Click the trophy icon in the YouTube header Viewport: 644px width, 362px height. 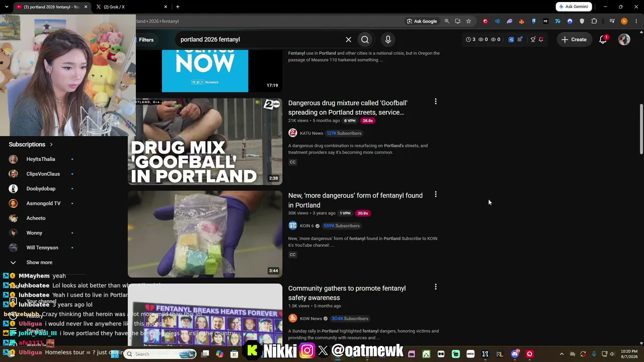(533, 39)
